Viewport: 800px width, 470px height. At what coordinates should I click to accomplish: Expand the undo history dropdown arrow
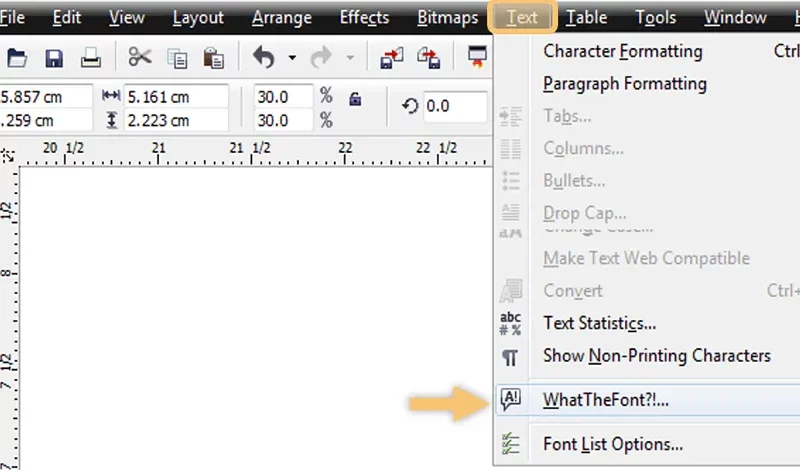click(292, 58)
